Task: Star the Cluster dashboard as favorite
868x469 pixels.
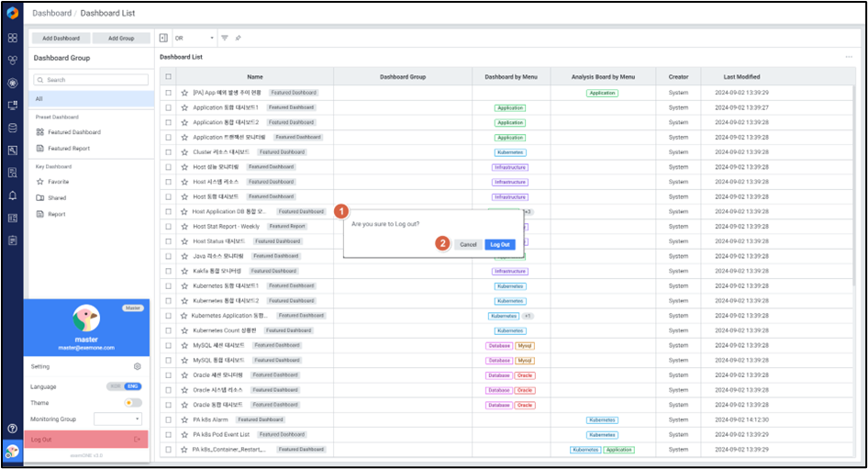Action: point(184,151)
